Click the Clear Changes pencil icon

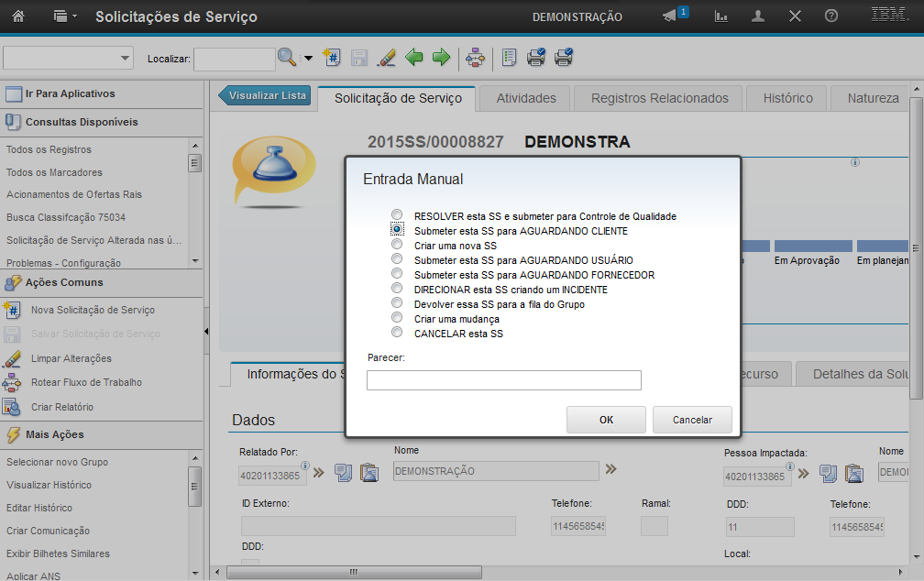387,58
